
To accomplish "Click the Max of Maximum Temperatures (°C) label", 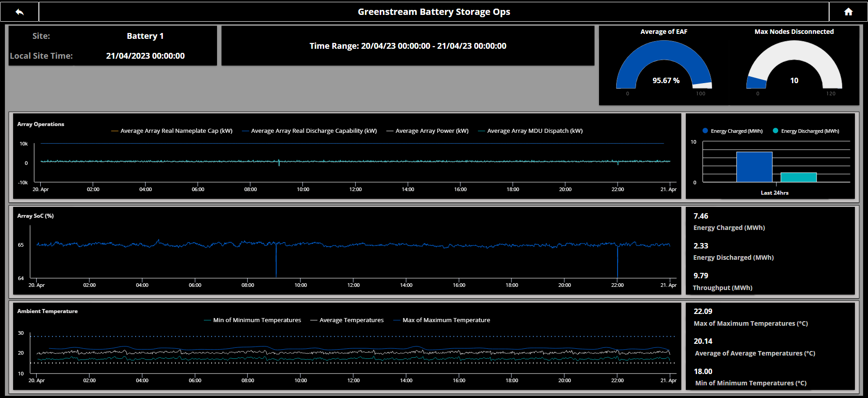I will [x=750, y=323].
